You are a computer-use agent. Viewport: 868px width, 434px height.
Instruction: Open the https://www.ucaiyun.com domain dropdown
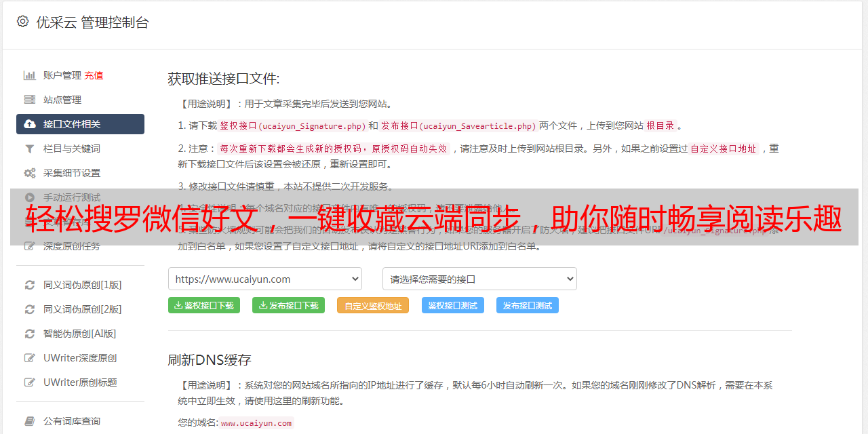tap(265, 279)
